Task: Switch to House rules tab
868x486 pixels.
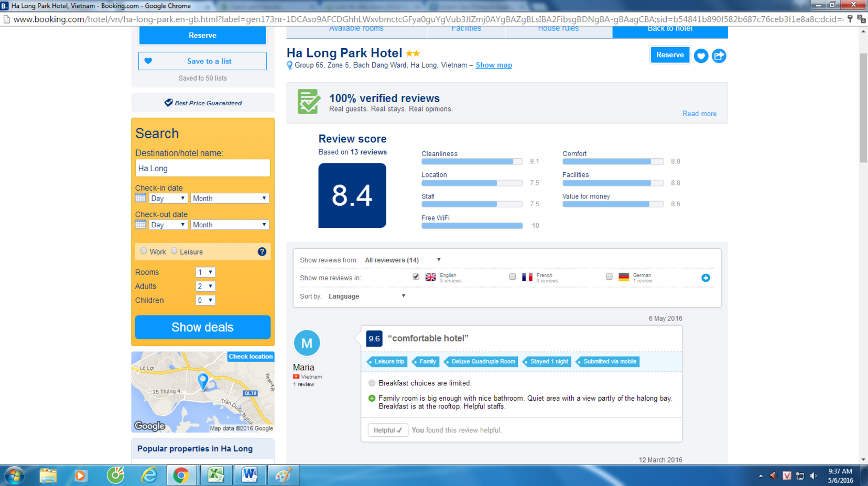Action: (x=558, y=30)
